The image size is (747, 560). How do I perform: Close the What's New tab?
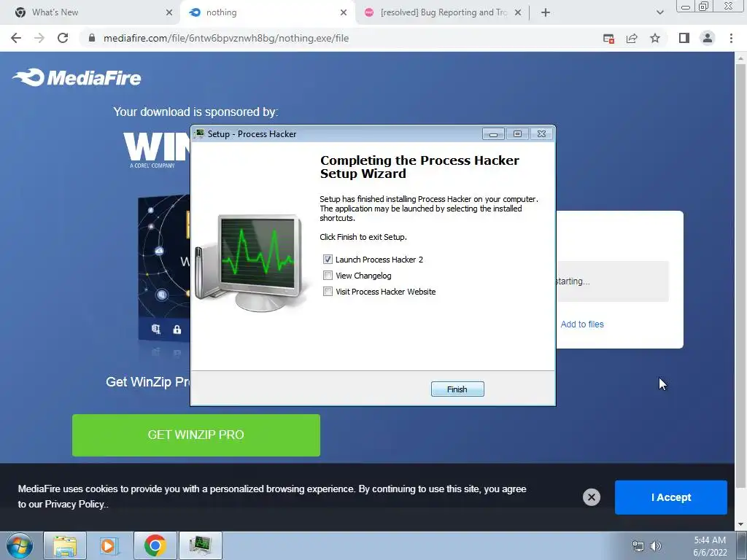(x=169, y=12)
